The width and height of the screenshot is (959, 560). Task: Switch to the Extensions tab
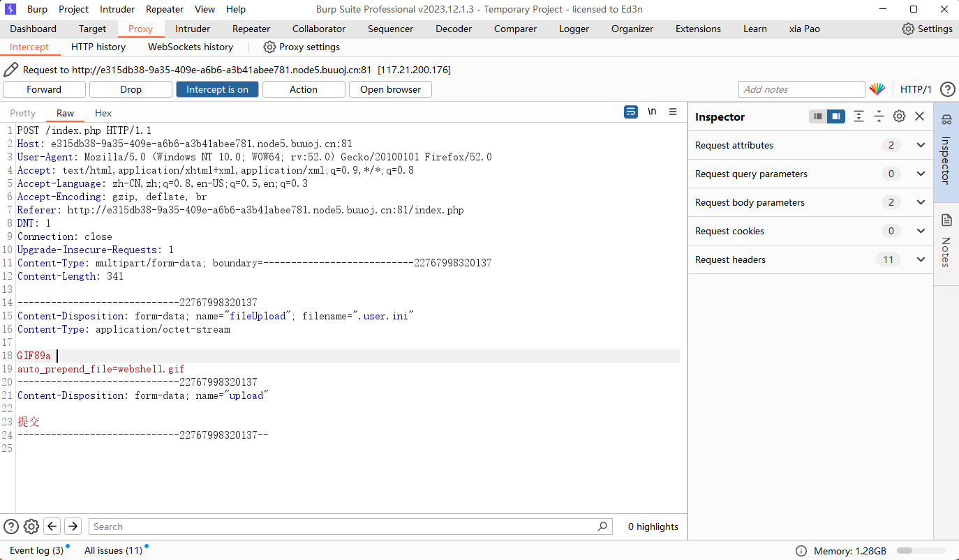pyautogui.click(x=698, y=29)
